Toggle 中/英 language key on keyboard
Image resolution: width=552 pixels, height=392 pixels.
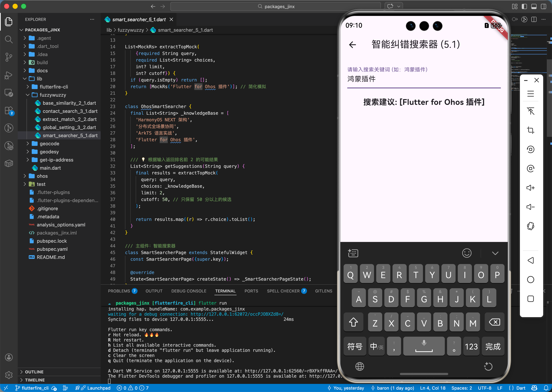[376, 347]
